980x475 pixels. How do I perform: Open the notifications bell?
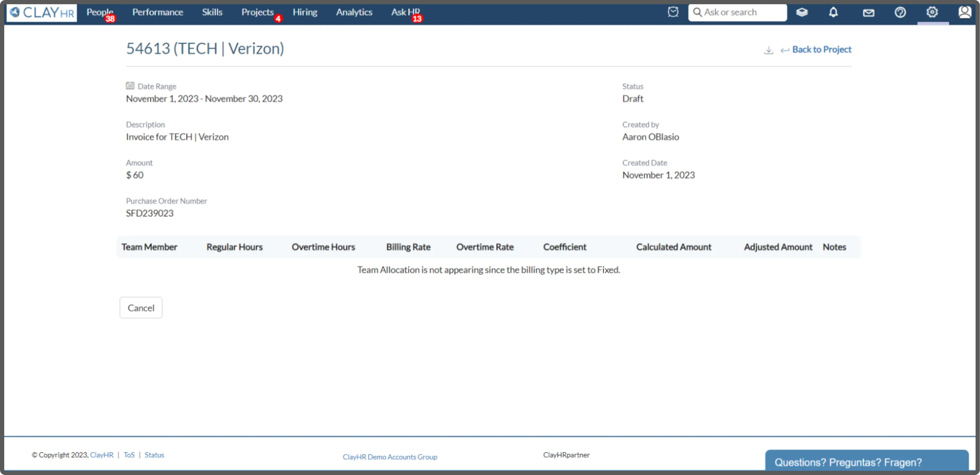833,13
